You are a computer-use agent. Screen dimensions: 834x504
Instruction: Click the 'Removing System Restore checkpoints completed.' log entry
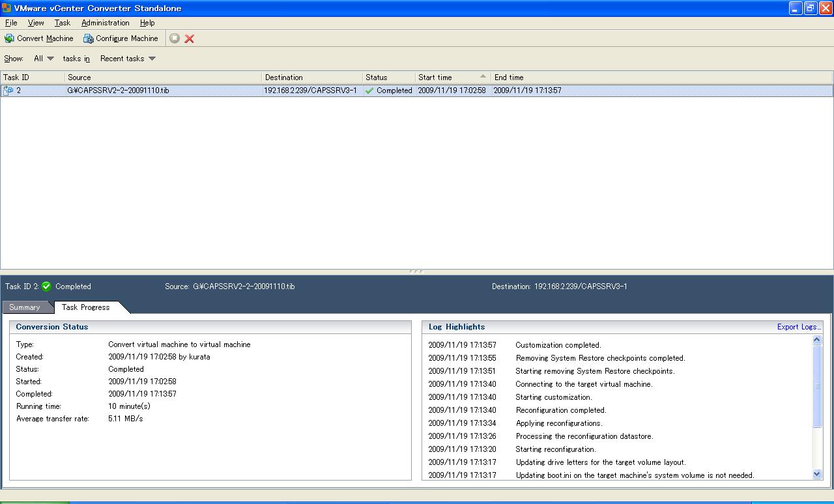coord(601,358)
